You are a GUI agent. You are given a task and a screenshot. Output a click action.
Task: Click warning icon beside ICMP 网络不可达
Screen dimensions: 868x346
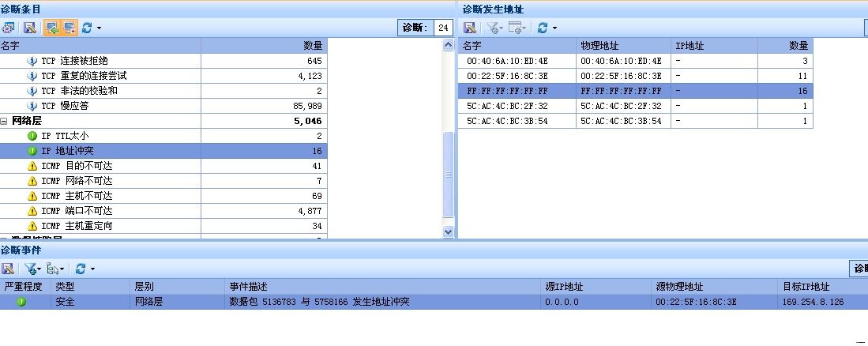(32, 180)
